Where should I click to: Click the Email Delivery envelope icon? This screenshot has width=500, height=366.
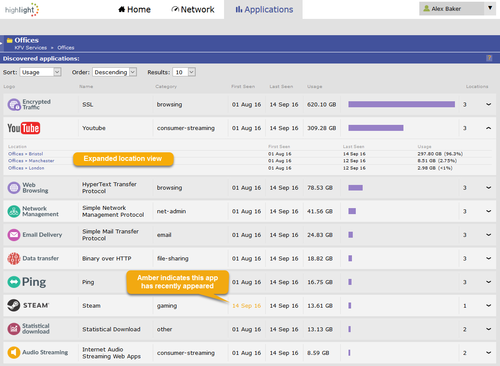point(14,235)
